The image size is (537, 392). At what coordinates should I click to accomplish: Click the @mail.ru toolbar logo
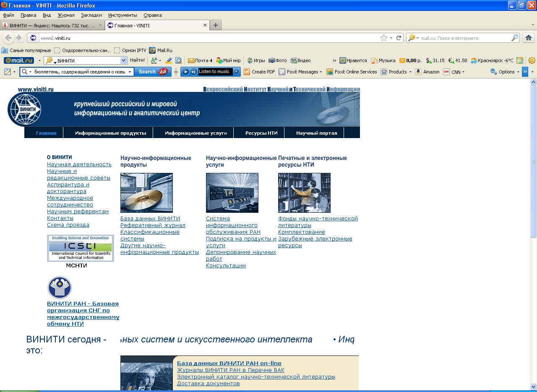pos(19,60)
